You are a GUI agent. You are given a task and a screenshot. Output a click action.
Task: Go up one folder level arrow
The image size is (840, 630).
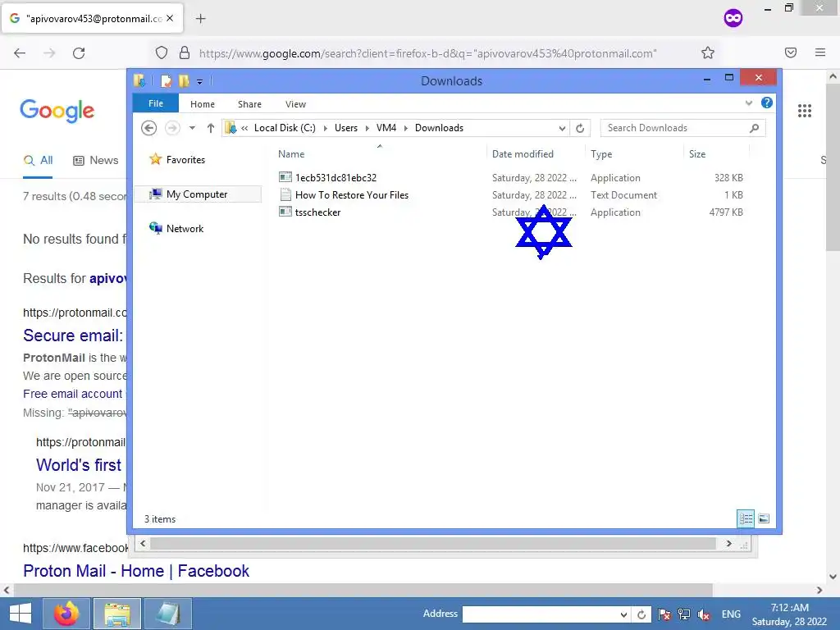[211, 128]
